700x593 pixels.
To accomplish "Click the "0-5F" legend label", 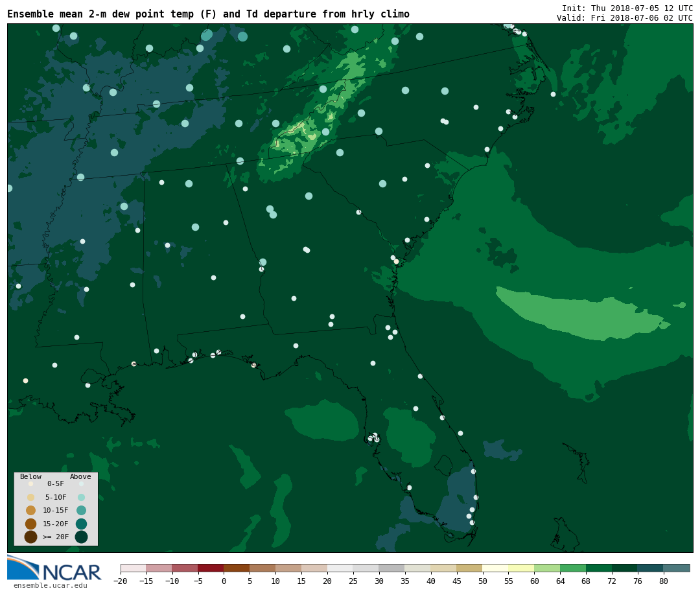I will [x=56, y=483].
